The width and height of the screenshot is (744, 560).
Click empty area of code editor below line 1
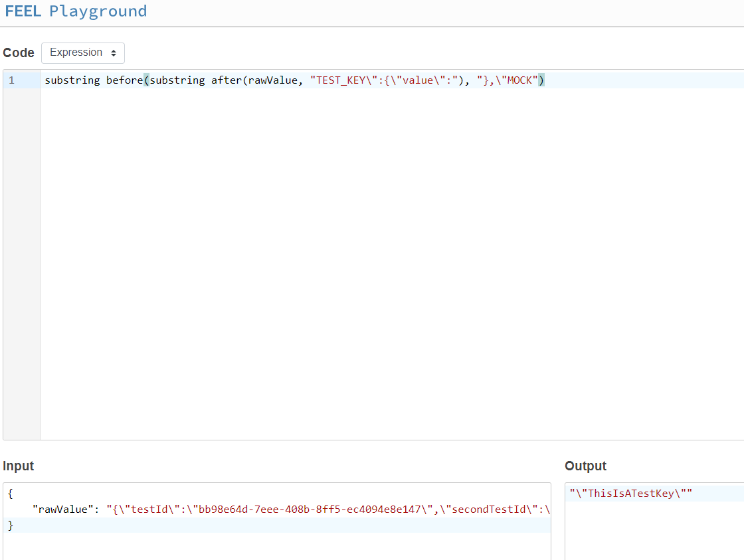point(392,263)
